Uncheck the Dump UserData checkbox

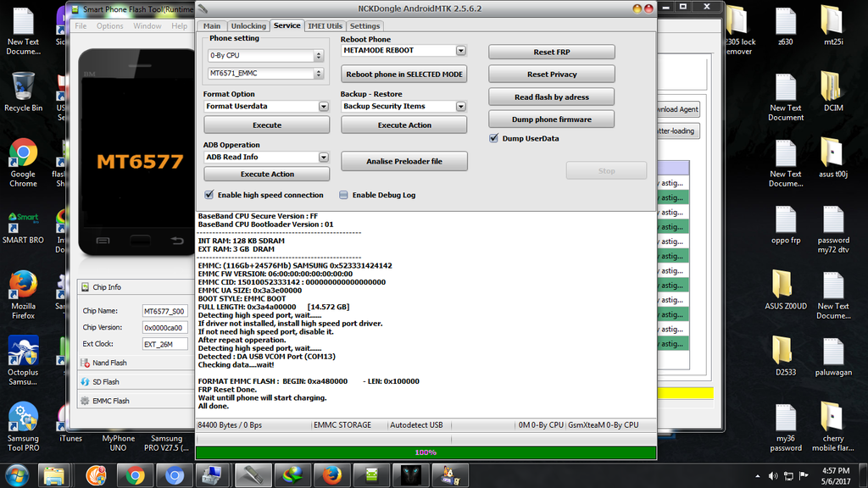[493, 138]
